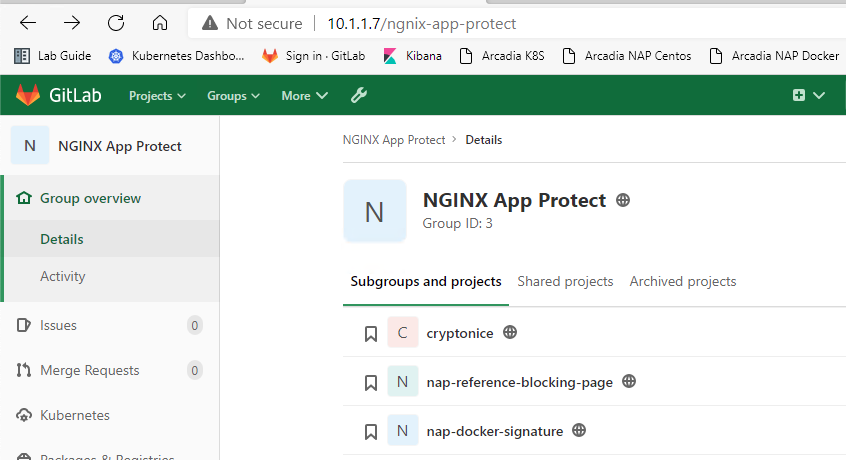The image size is (846, 460).
Task: Open the cryptonice project
Action: coord(460,333)
